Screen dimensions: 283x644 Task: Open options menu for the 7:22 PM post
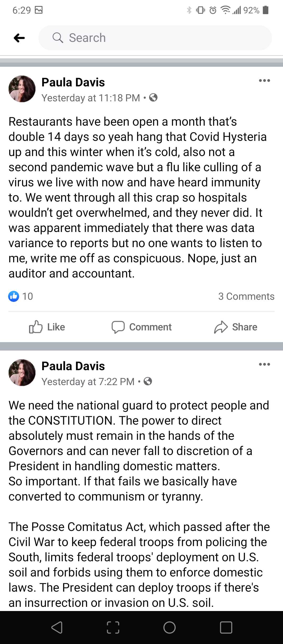click(264, 364)
